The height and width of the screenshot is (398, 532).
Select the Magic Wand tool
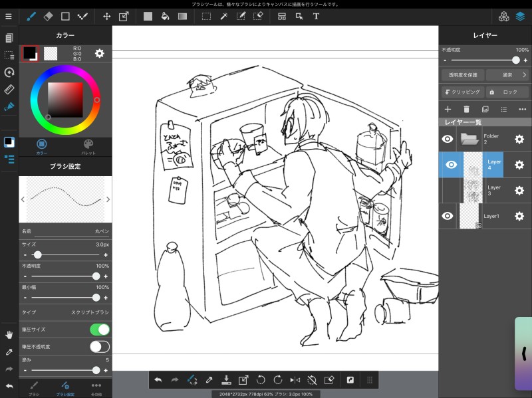[224, 16]
